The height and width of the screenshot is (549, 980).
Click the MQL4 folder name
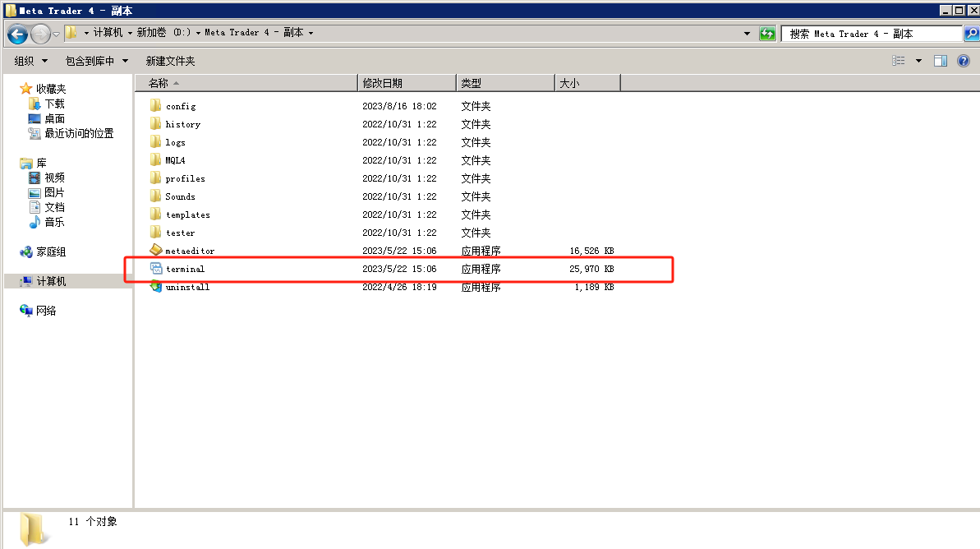175,161
